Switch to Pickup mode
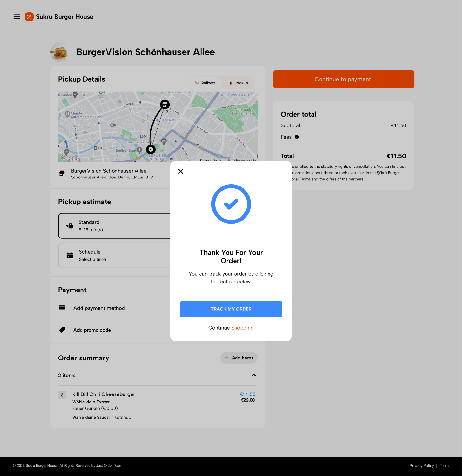 (x=239, y=83)
